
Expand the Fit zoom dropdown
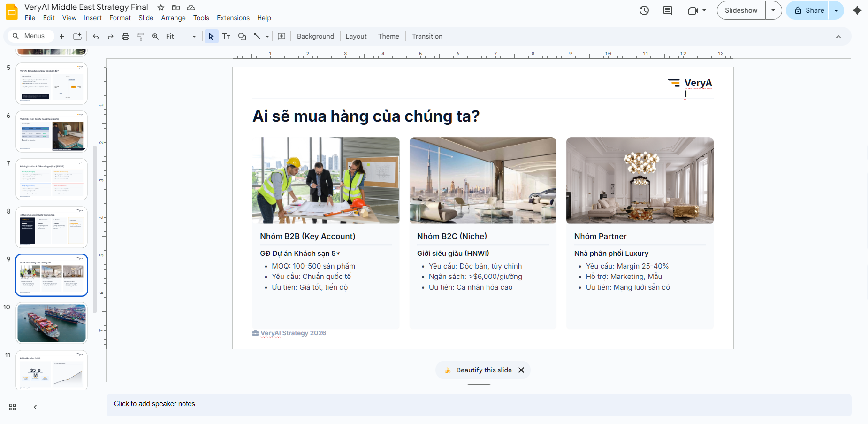pyautogui.click(x=194, y=37)
